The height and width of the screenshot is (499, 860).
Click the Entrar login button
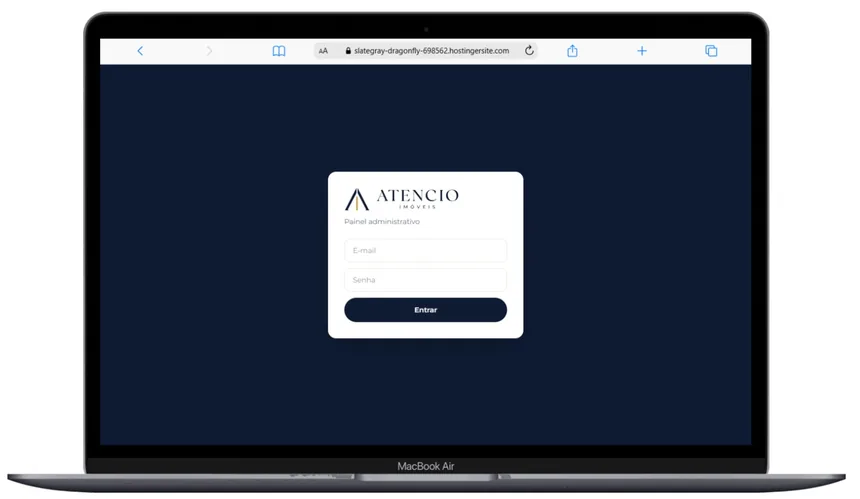coord(426,310)
